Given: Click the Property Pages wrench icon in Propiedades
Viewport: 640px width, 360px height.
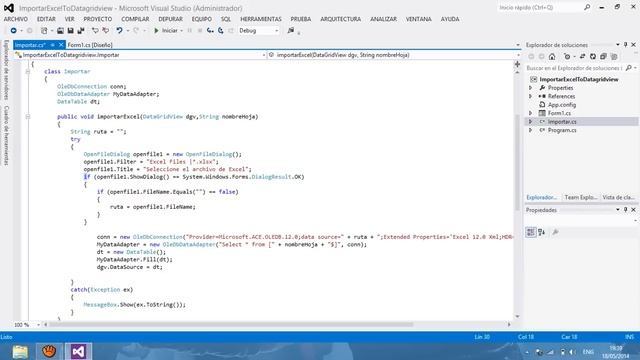Looking at the screenshot, I should coord(555,232).
